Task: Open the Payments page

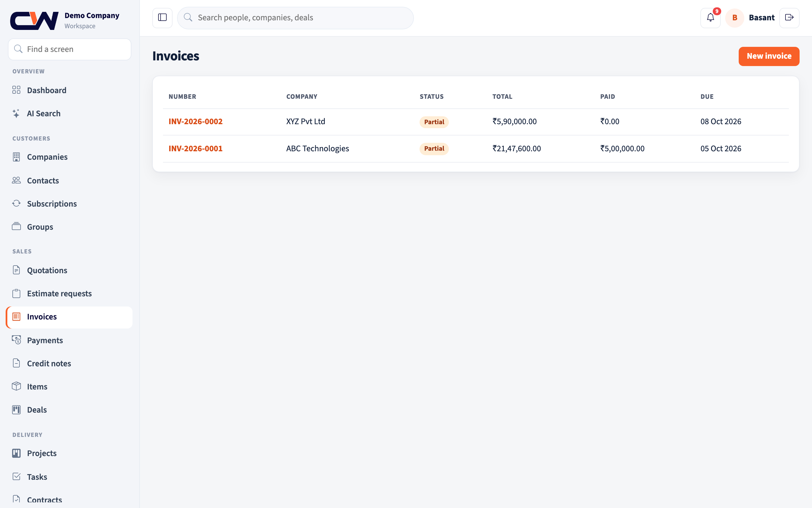Action: tap(69, 340)
